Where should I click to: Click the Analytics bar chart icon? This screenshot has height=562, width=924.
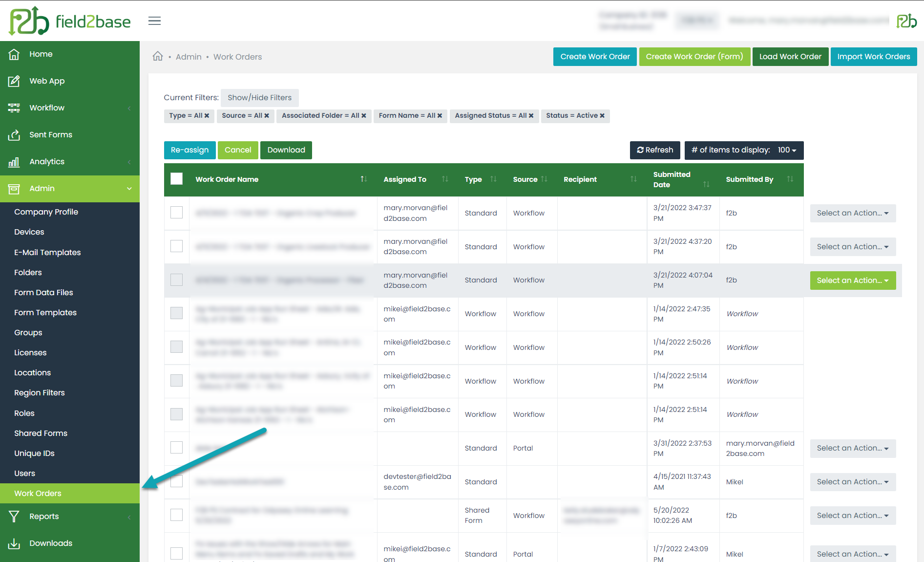pos(14,162)
